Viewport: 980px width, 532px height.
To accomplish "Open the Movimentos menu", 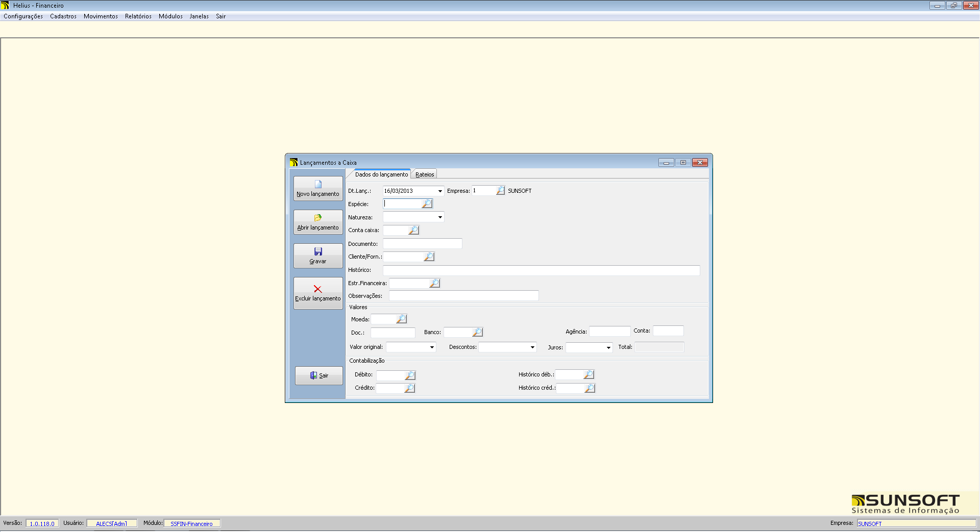I will pyautogui.click(x=101, y=16).
